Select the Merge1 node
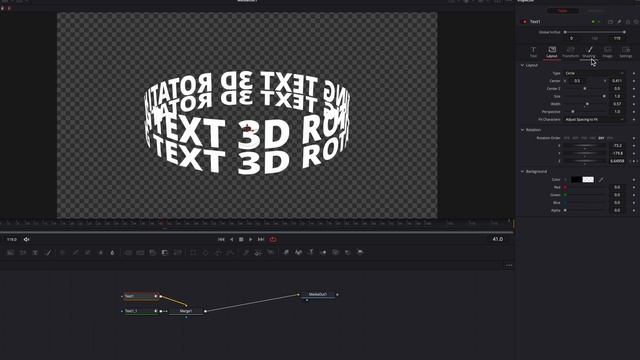Image resolution: width=640 pixels, height=360 pixels. click(186, 311)
